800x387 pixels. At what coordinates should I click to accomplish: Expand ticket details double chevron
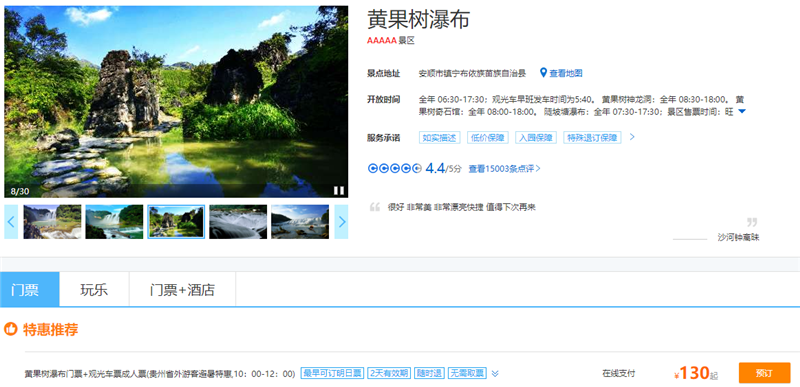(x=495, y=374)
